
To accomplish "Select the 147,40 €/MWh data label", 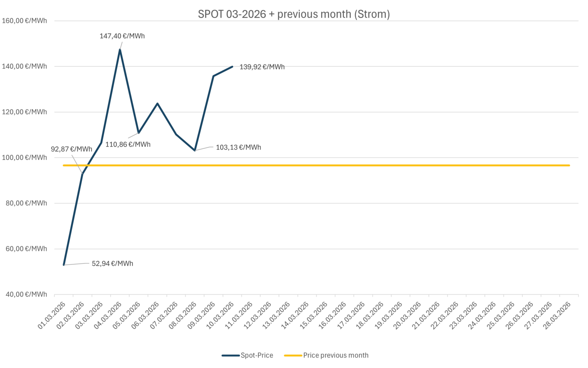I will pyautogui.click(x=122, y=36).
